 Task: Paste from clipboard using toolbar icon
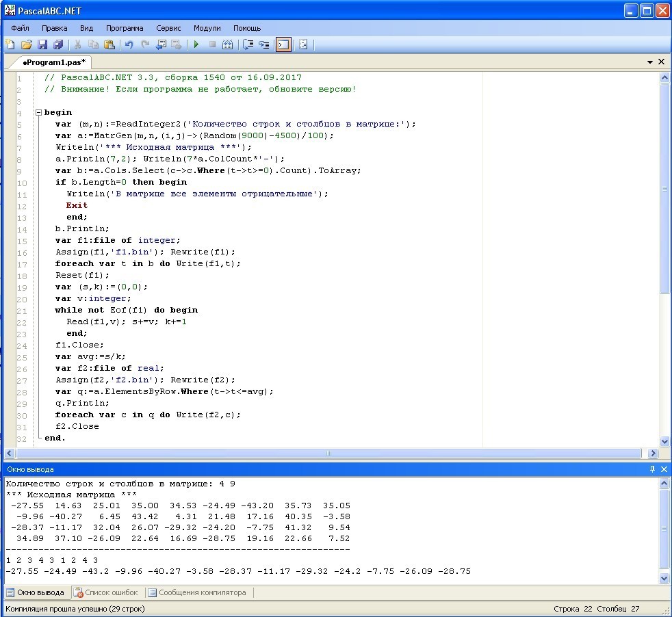point(109,44)
